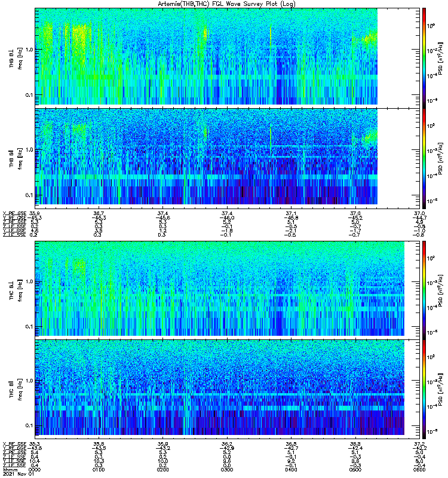The height and width of the screenshot is (478, 448).
Task: Select the THC B-perpendicular spectrogram panel
Action: pyautogui.click(x=227, y=290)
